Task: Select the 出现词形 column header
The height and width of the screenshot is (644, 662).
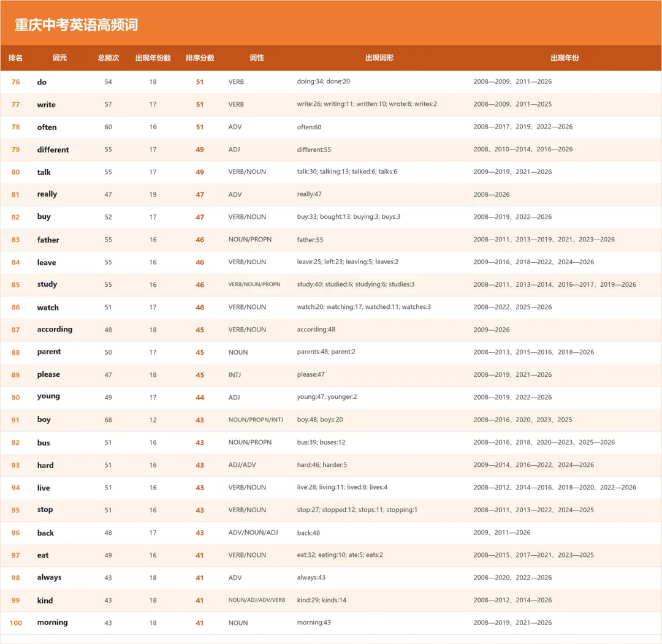Action: click(x=379, y=58)
